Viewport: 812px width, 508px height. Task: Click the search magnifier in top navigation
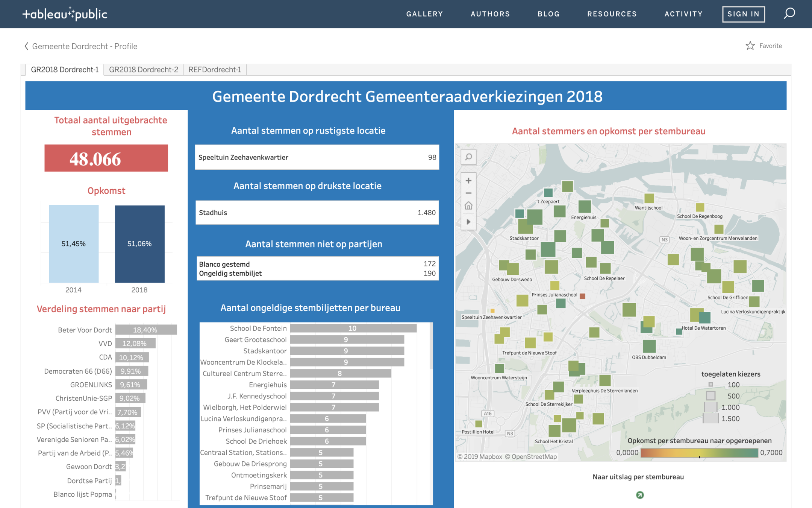[789, 14]
